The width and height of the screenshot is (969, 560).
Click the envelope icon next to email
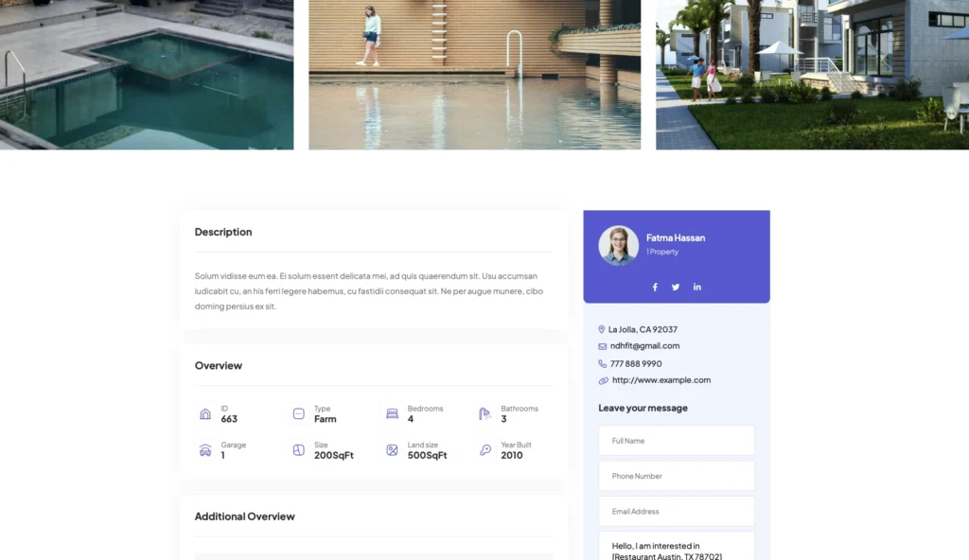pos(602,346)
